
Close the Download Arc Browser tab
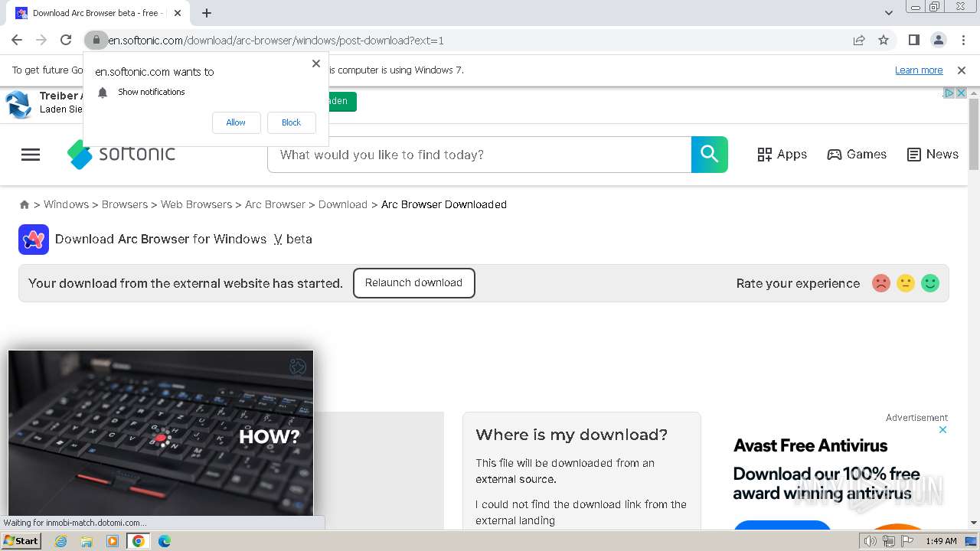pos(178,13)
